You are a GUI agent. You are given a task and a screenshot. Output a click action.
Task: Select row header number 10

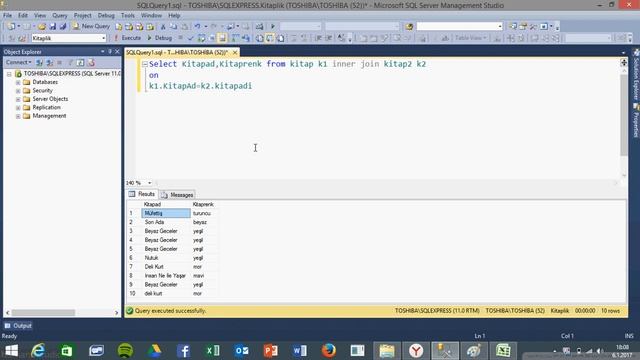(133, 293)
